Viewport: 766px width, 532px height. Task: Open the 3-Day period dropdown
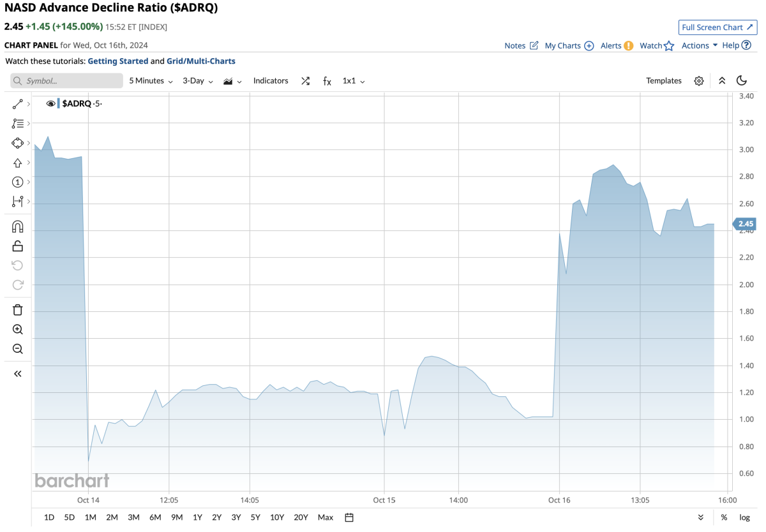tap(197, 81)
